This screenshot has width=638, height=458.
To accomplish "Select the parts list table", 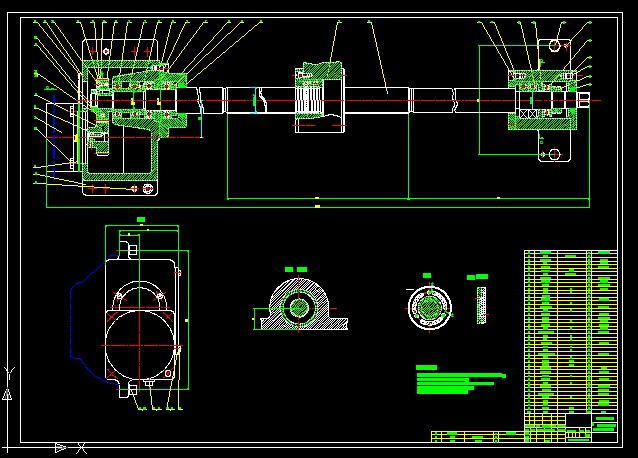I will click(570, 330).
